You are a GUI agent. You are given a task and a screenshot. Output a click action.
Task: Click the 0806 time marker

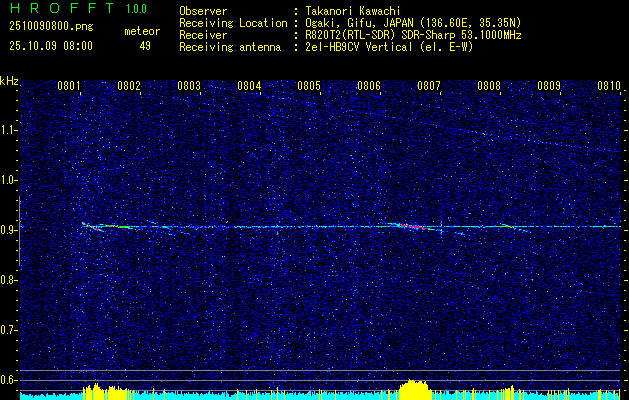(x=369, y=86)
